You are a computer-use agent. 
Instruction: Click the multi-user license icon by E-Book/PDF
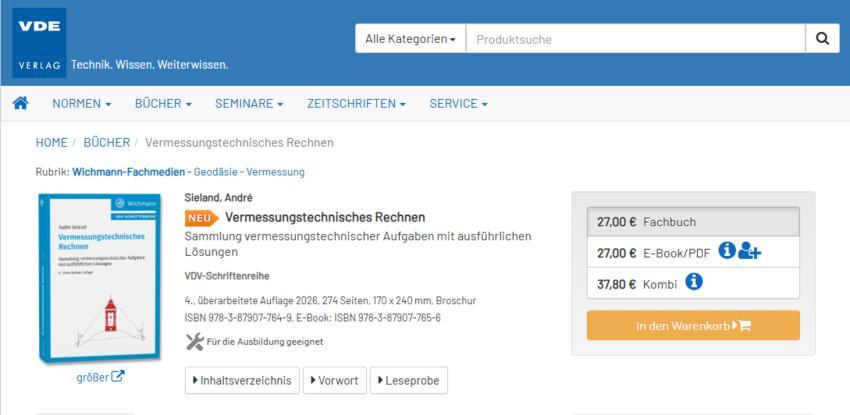pyautogui.click(x=749, y=251)
